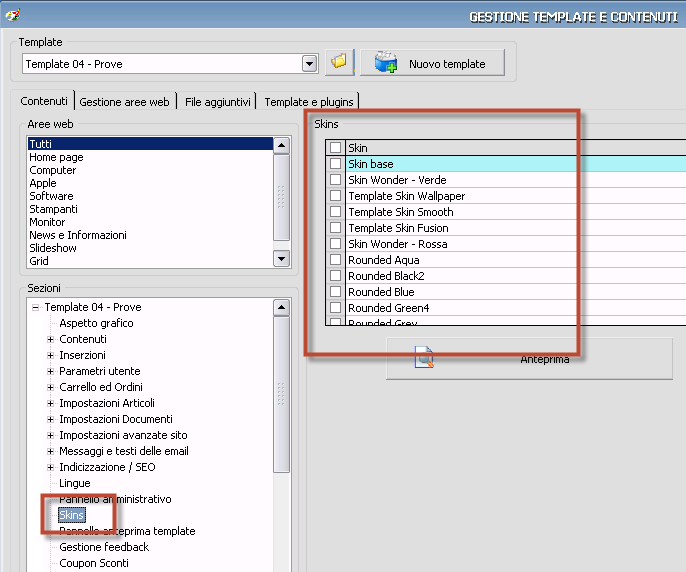The width and height of the screenshot is (686, 572).
Task: Check the Skin base checkbox
Action: [336, 164]
